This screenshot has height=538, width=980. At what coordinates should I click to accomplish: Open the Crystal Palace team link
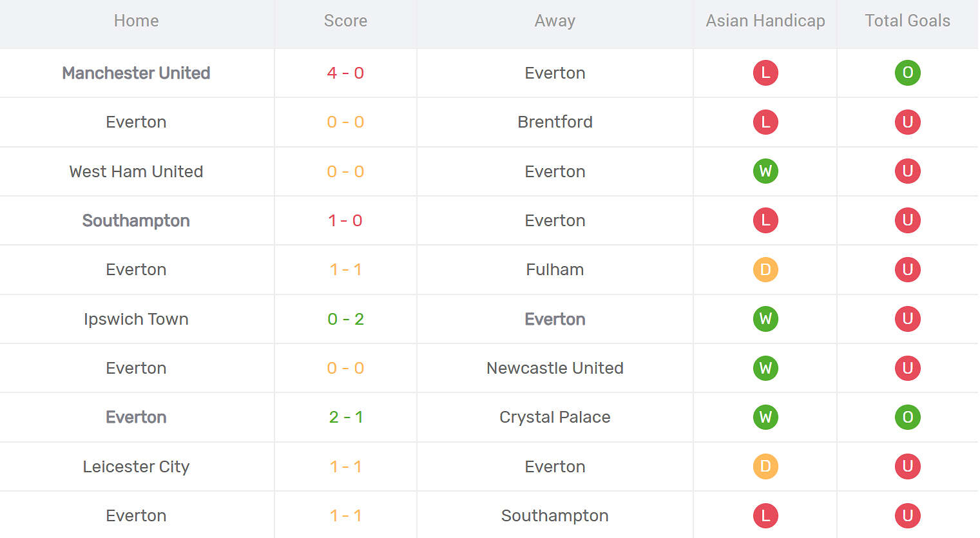coord(555,417)
